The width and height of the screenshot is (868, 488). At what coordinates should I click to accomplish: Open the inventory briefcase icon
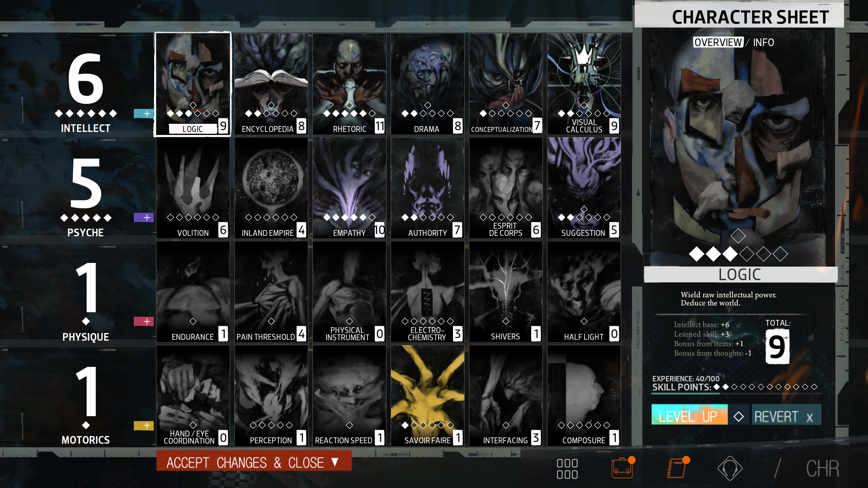coord(622,468)
